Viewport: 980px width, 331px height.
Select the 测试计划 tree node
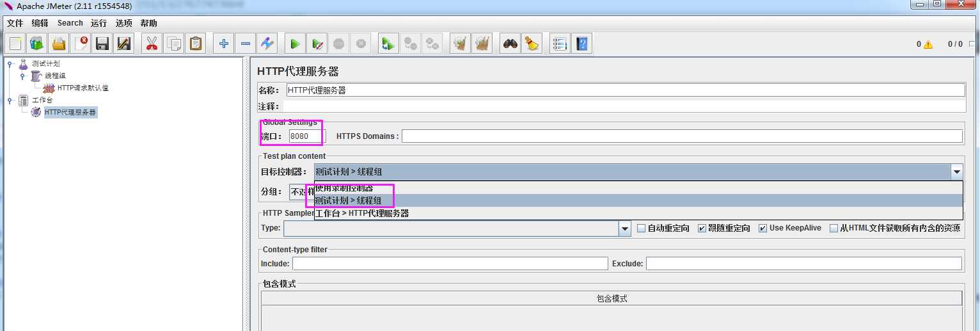click(46, 63)
